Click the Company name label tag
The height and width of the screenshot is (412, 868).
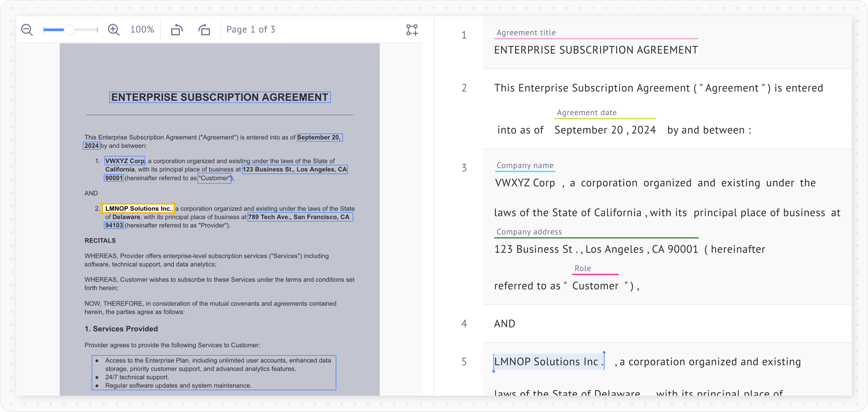[525, 165]
